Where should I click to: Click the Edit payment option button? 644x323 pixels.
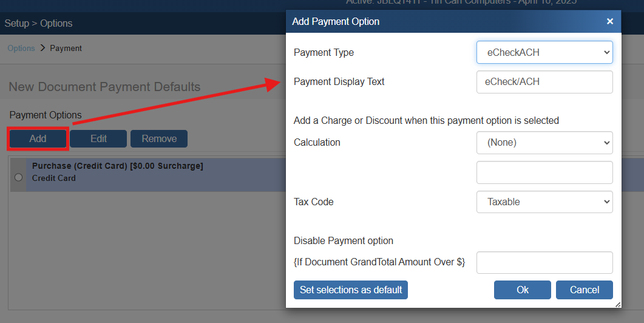click(98, 139)
